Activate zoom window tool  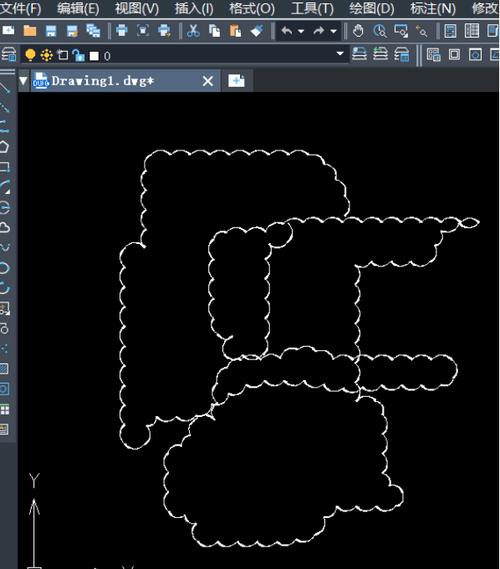[x=401, y=31]
